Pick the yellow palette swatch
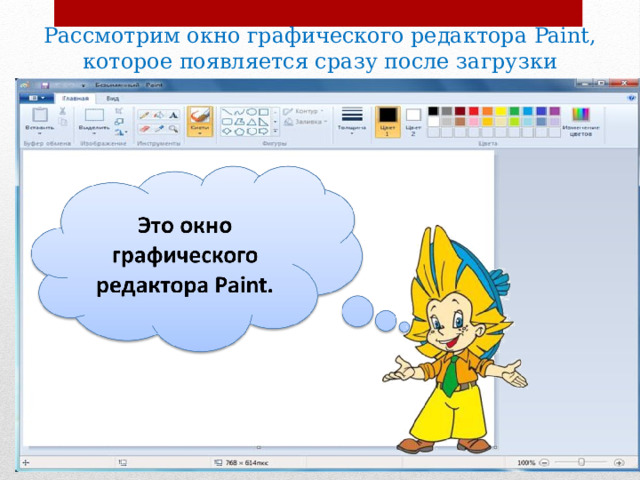 pos(501,111)
